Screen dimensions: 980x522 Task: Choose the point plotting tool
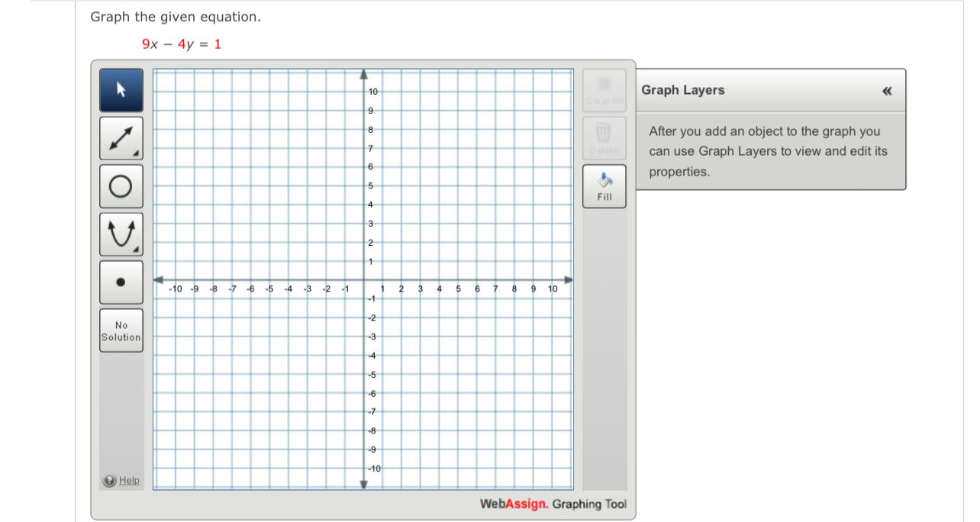pyautogui.click(x=121, y=282)
